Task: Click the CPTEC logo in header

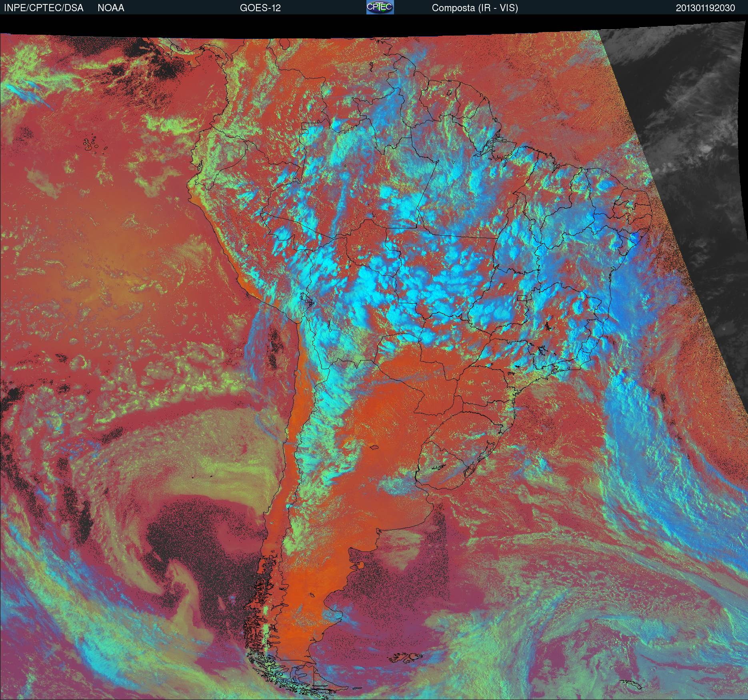Action: coord(380,7)
